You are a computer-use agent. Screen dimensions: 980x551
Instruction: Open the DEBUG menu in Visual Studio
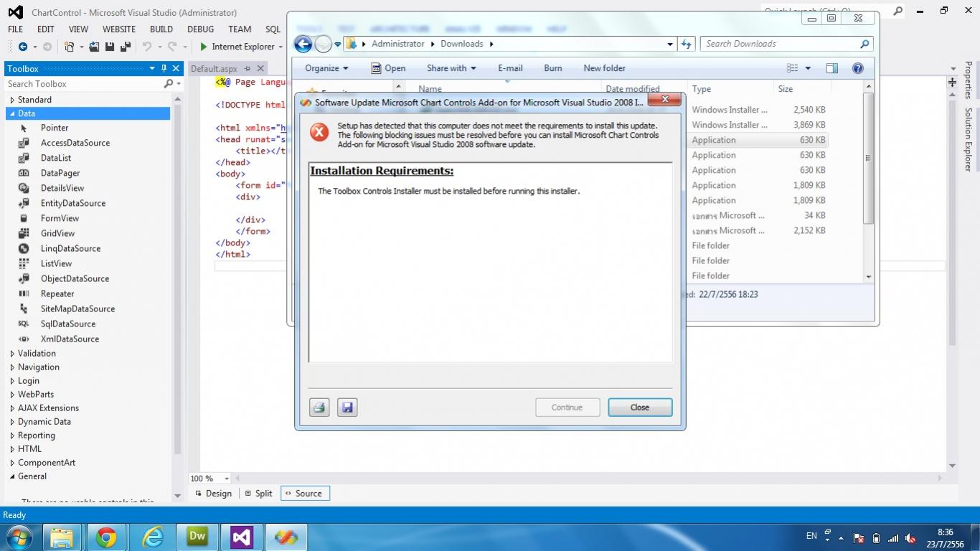coord(201,29)
